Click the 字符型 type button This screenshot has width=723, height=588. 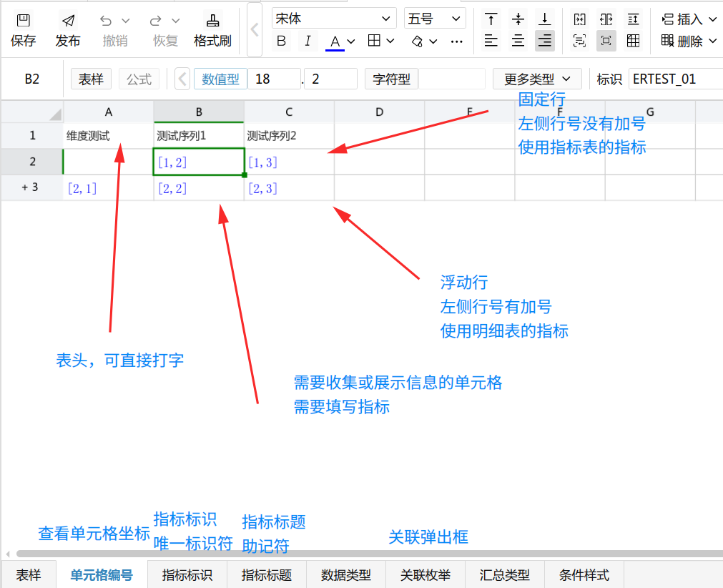[391, 79]
